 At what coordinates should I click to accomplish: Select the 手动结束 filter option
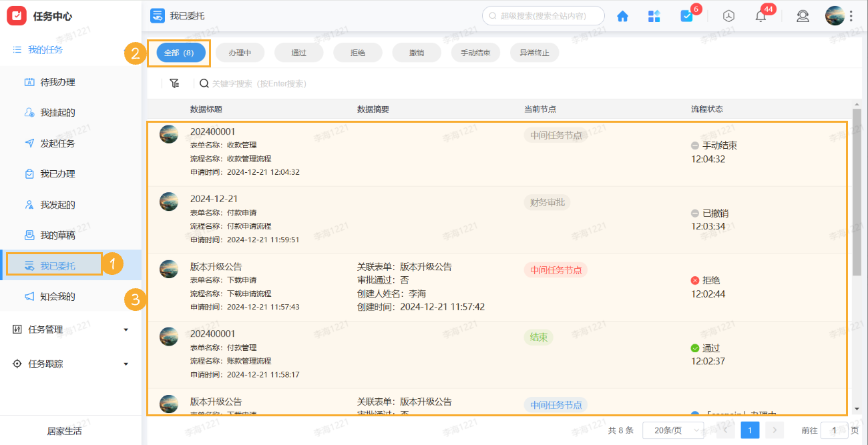point(475,52)
